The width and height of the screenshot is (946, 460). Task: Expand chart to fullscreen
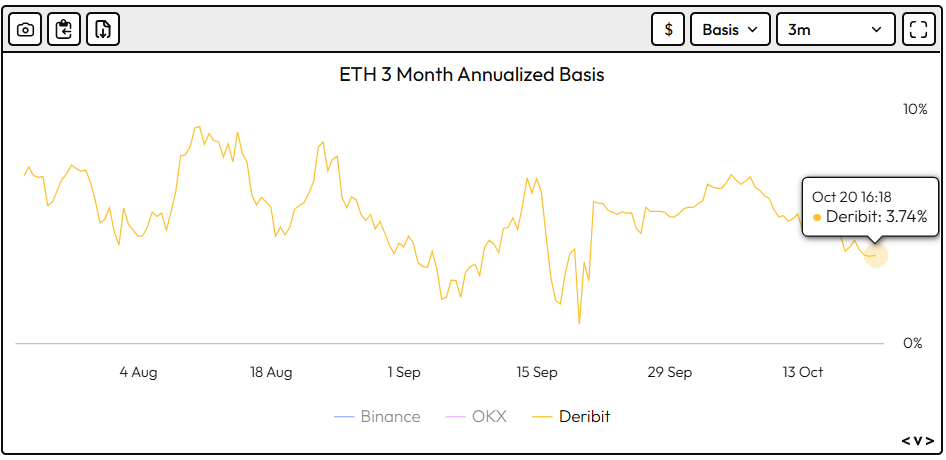point(916,29)
